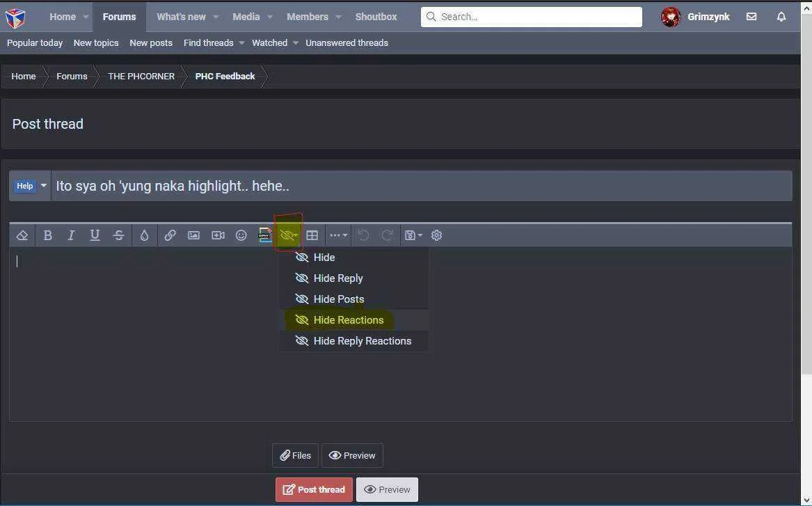This screenshot has height=506, width=812.
Task: Open the Find threads link
Action: [x=208, y=43]
